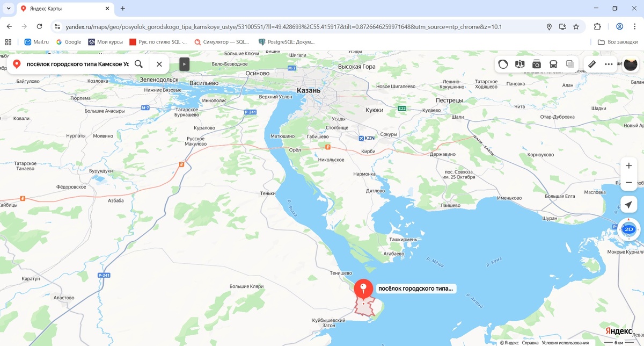Click the Высокая Гора map label
This screenshot has height=346, width=644.
click(357, 67)
